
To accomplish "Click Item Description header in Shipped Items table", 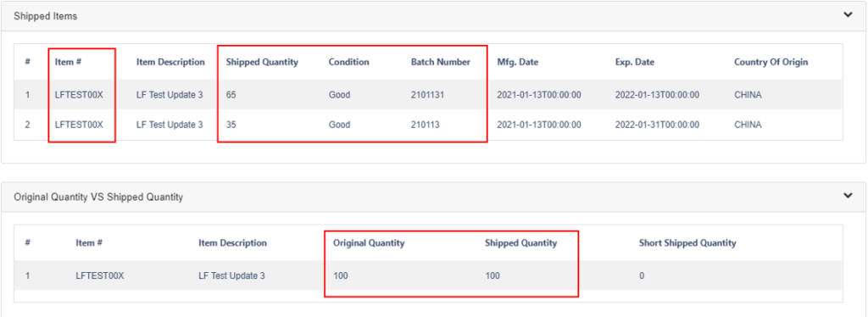I will (x=170, y=62).
